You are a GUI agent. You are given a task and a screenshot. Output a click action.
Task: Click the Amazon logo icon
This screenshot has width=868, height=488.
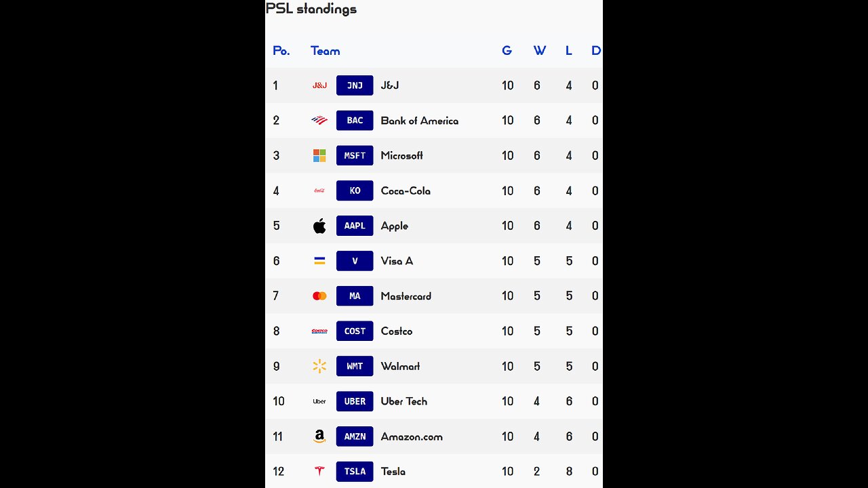(x=319, y=436)
